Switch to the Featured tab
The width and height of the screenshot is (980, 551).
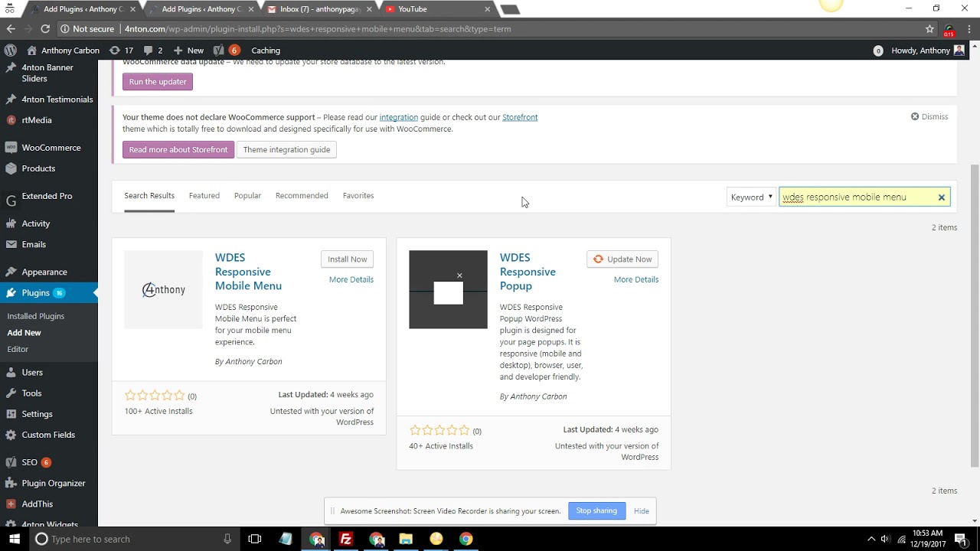[204, 196]
